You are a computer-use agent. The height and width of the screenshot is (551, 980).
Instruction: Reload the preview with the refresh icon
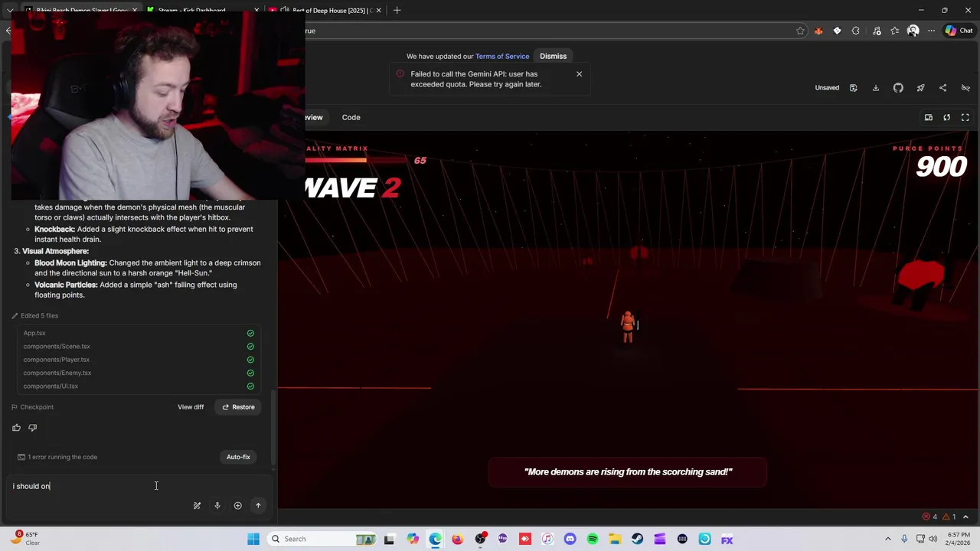pyautogui.click(x=946, y=117)
